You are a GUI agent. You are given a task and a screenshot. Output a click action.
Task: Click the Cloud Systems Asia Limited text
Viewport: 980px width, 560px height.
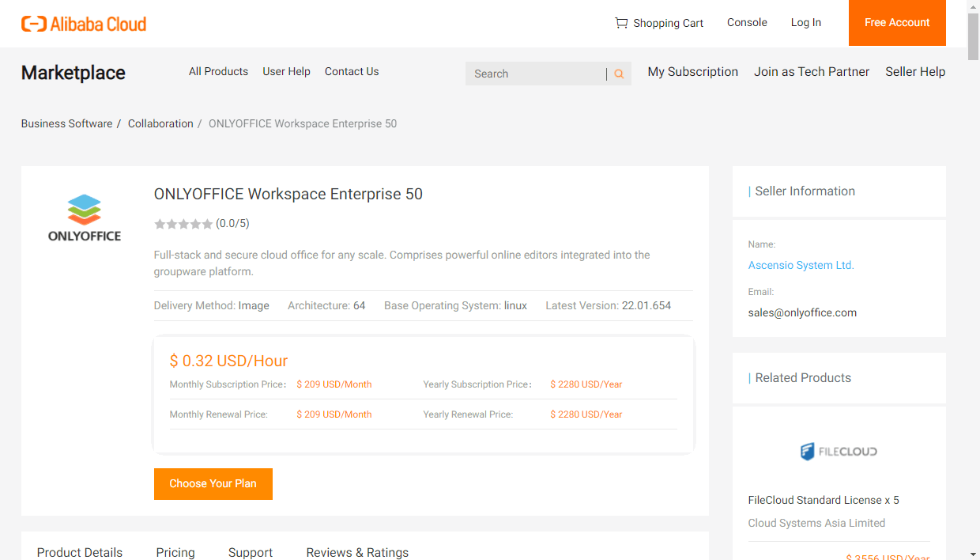coord(816,523)
